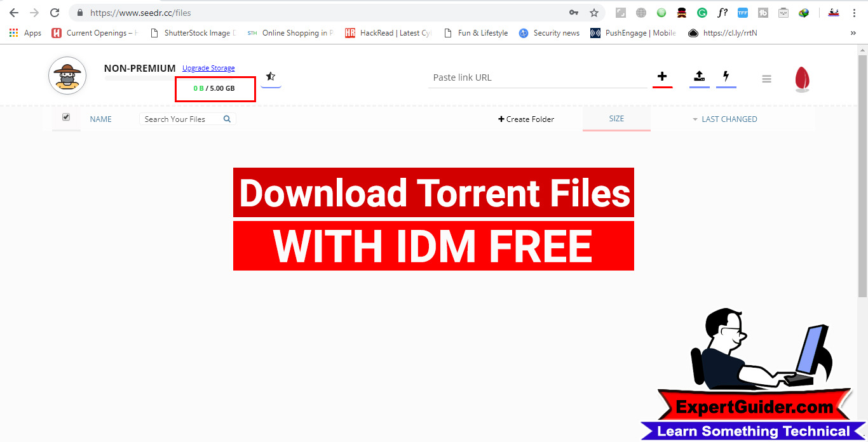This screenshot has width=868, height=442.
Task: Open the hamburger list menu icon
Action: point(766,79)
